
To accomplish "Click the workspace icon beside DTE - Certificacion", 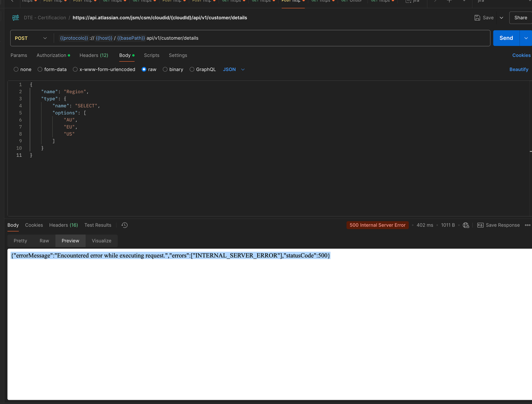I will (15, 18).
